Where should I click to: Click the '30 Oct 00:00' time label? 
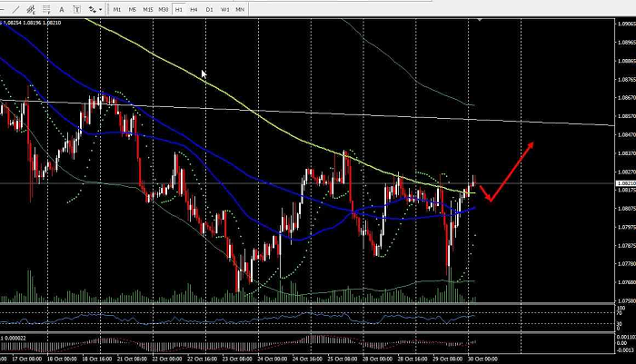pyautogui.click(x=482, y=359)
